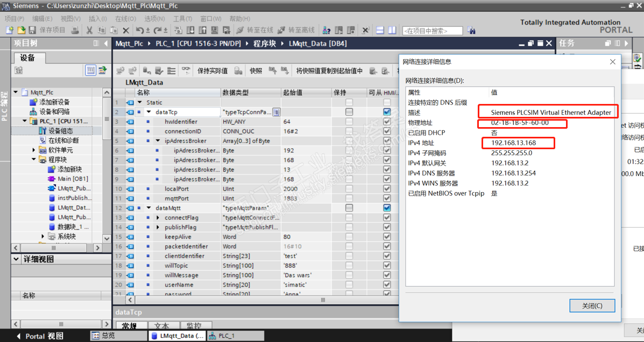Click the 转至在线 button
The height and width of the screenshot is (342, 644).
click(254, 30)
